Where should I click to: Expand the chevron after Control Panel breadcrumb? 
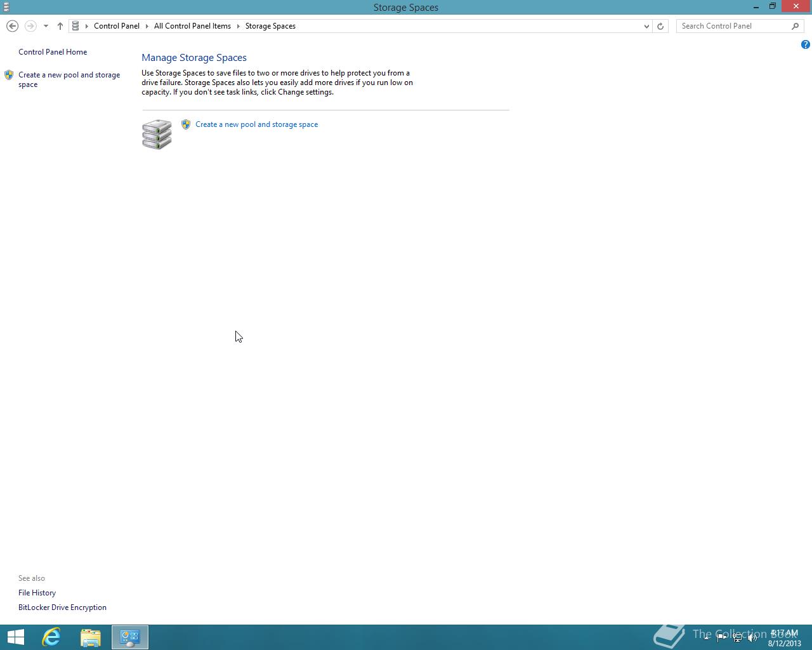coord(147,26)
